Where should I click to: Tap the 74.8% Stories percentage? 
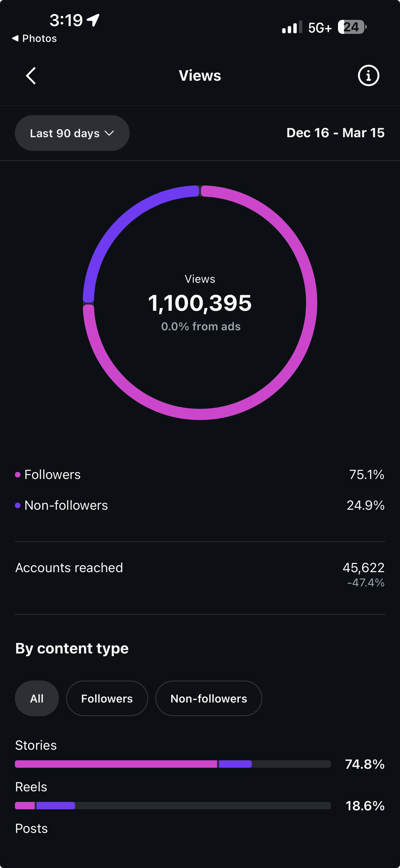[365, 764]
